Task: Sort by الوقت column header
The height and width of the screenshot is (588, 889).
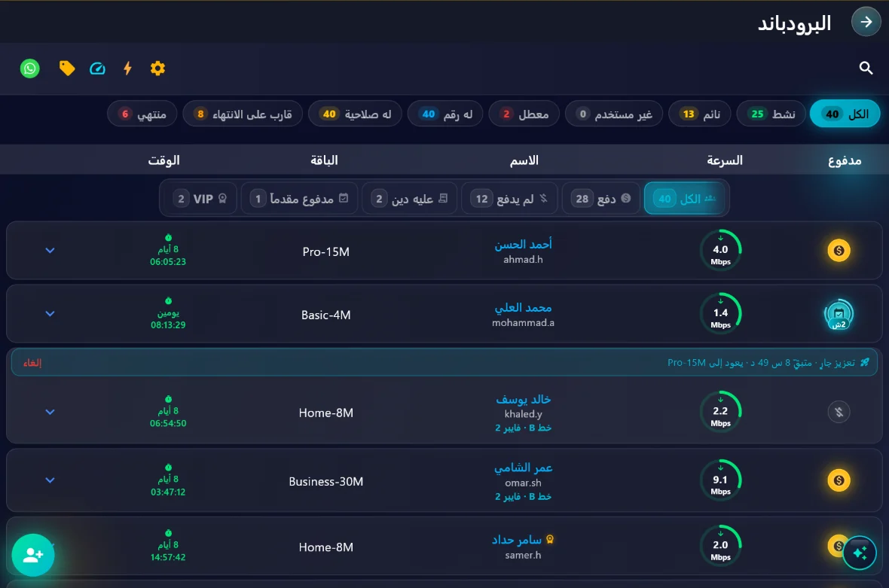Action: click(163, 160)
